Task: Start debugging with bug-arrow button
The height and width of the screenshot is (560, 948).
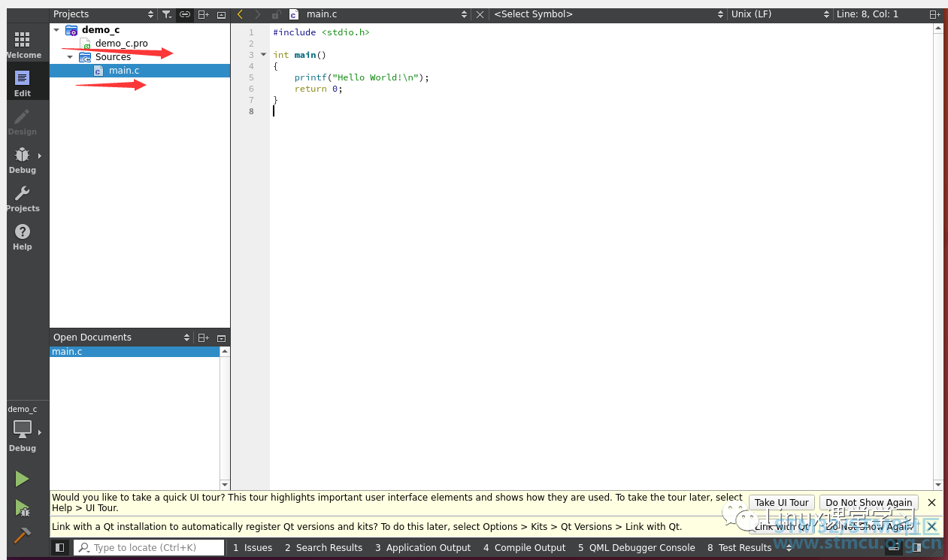Action: point(23,509)
